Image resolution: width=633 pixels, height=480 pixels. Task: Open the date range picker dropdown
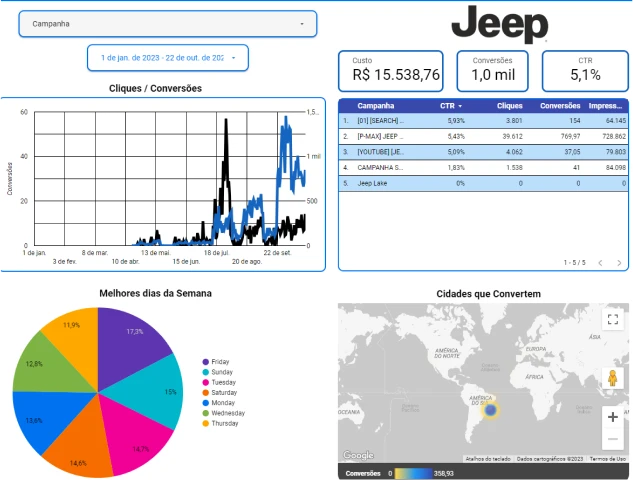(x=168, y=58)
